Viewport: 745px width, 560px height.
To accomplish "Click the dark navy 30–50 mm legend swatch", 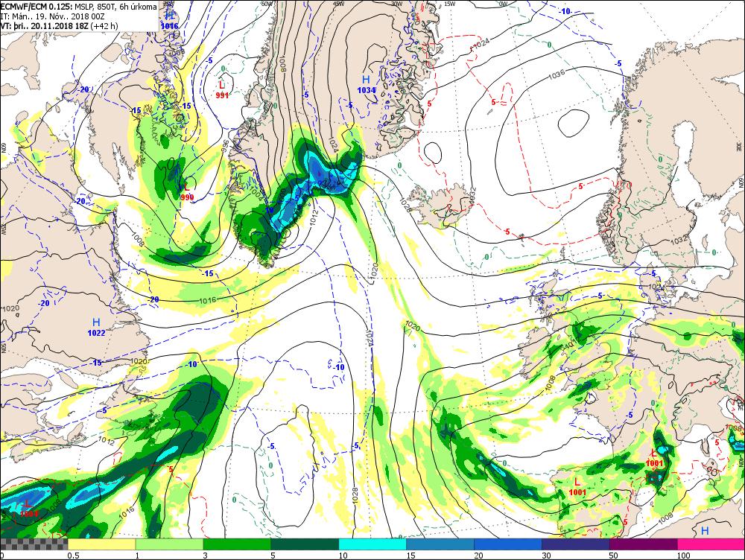I will [x=575, y=544].
